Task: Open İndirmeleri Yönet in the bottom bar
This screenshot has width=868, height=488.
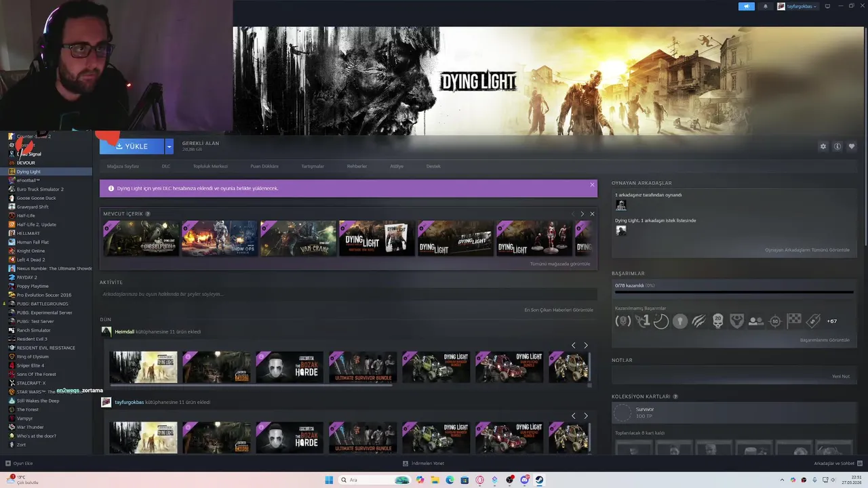Action: pos(424,464)
